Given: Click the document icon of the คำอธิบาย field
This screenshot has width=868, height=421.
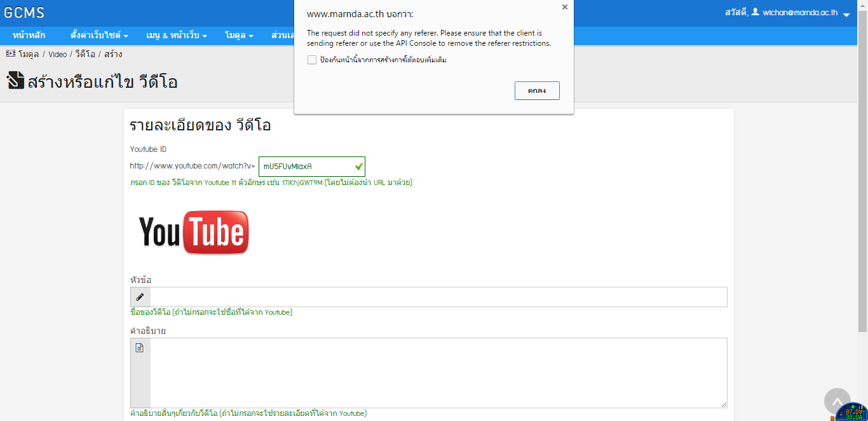Looking at the screenshot, I should tap(140, 349).
